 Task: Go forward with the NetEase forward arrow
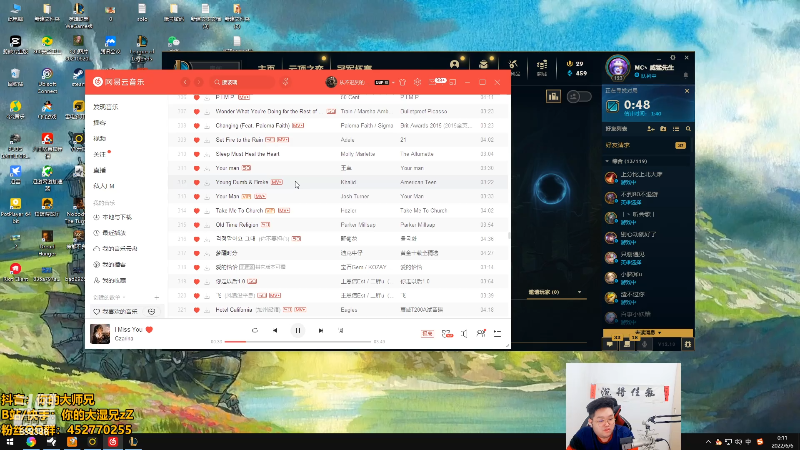coord(198,82)
